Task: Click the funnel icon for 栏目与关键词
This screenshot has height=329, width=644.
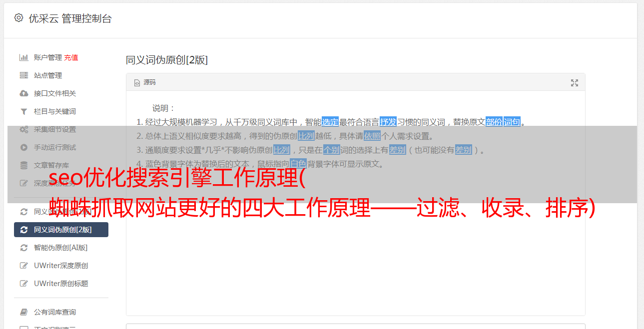Action: tap(23, 111)
